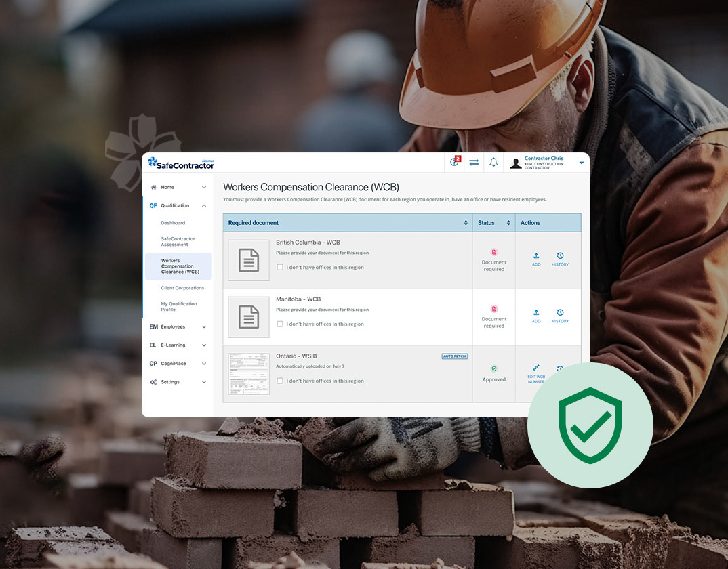Open Ontario WSIB document thumbnail

click(249, 374)
